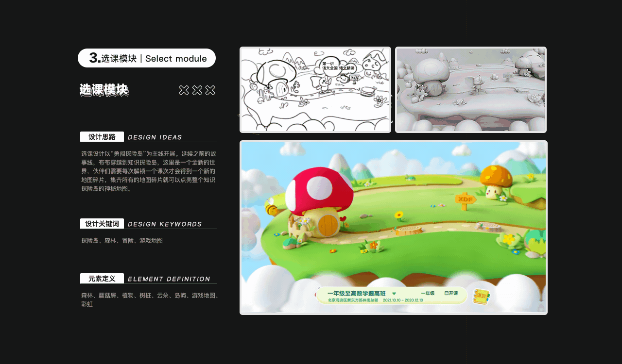Screen dimensions: 622x364
Task: Click the tree stump element on the island
Action: (x=408, y=230)
